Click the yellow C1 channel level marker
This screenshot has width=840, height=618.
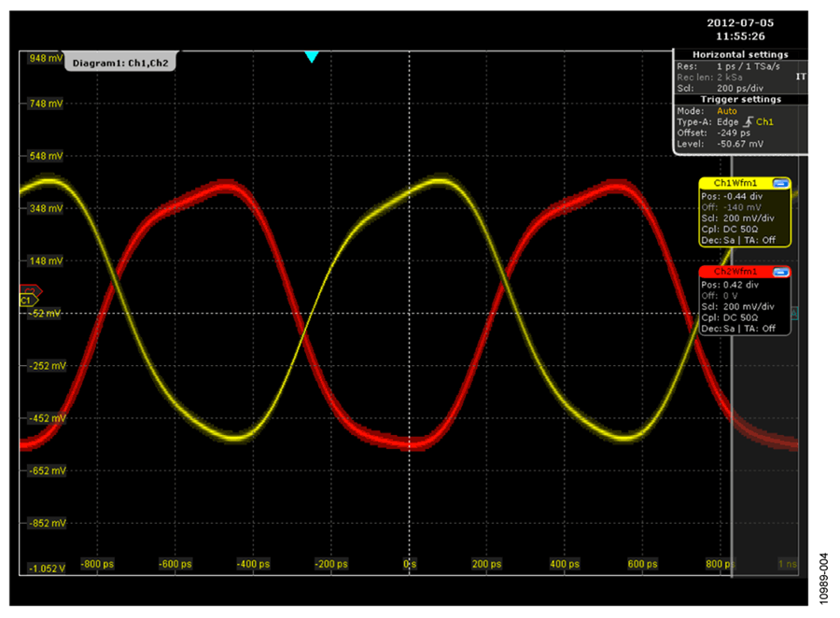click(x=28, y=301)
